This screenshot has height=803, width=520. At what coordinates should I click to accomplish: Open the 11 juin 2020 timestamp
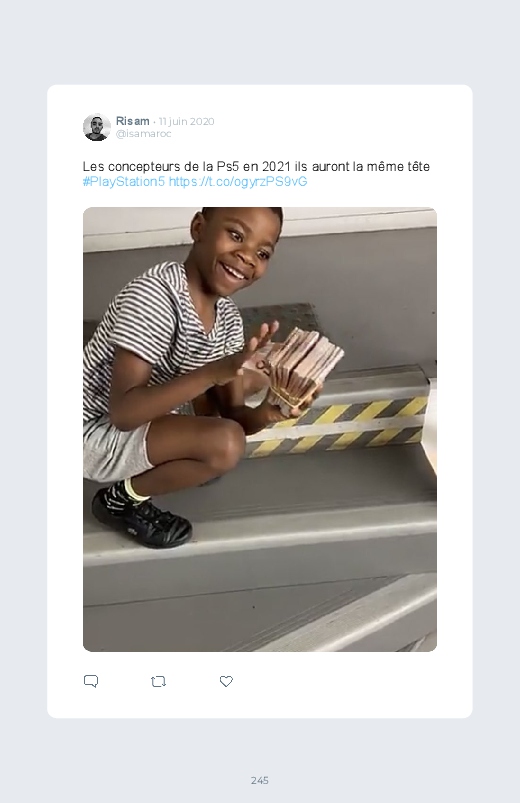click(x=186, y=121)
